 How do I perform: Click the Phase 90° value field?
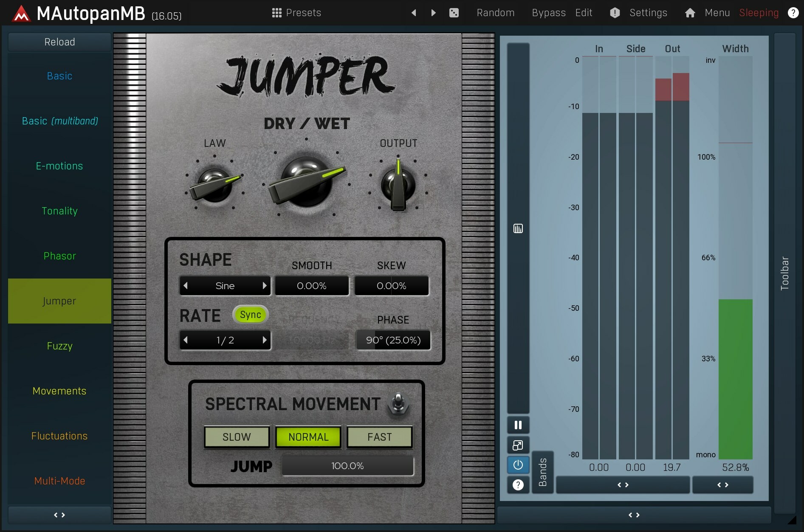click(393, 340)
